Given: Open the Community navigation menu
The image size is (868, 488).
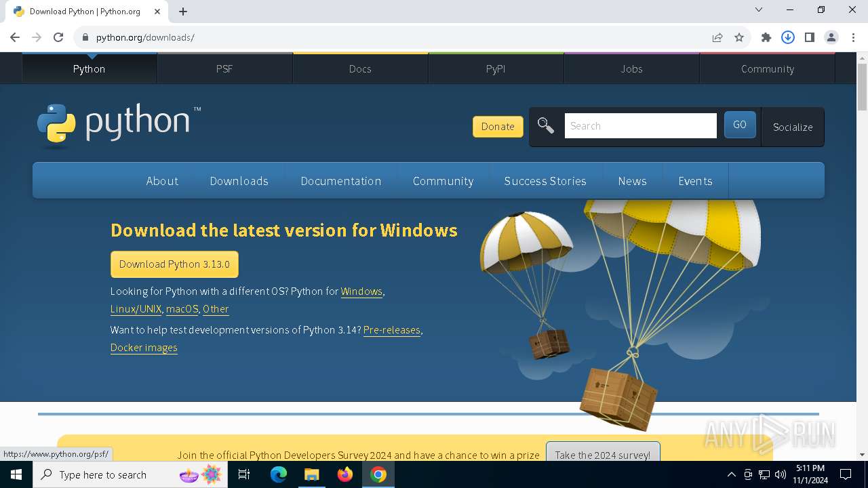Looking at the screenshot, I should [443, 181].
